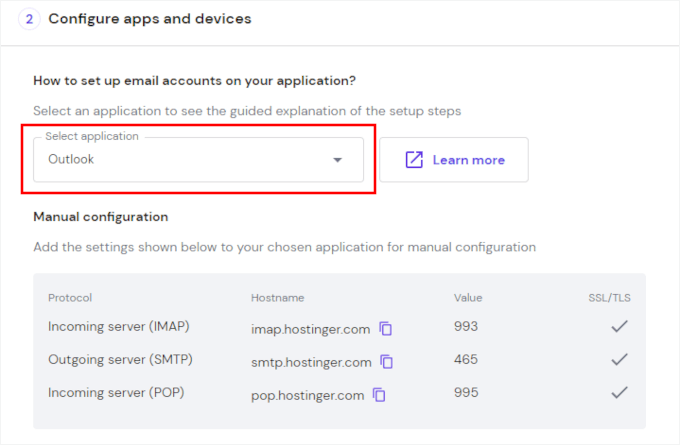Click the SSL/TLS checkmark for IMAP row
The image size is (680, 445).
tap(620, 327)
